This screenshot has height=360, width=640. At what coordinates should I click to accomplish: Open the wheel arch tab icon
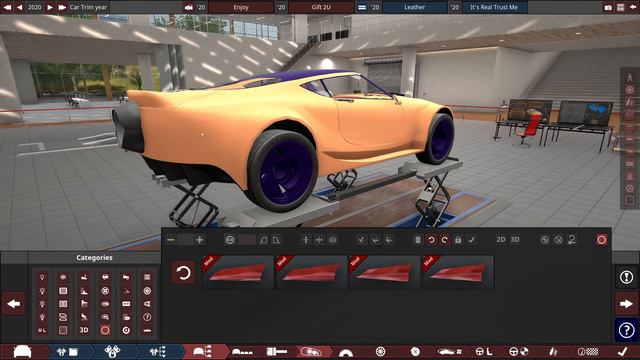click(x=346, y=352)
